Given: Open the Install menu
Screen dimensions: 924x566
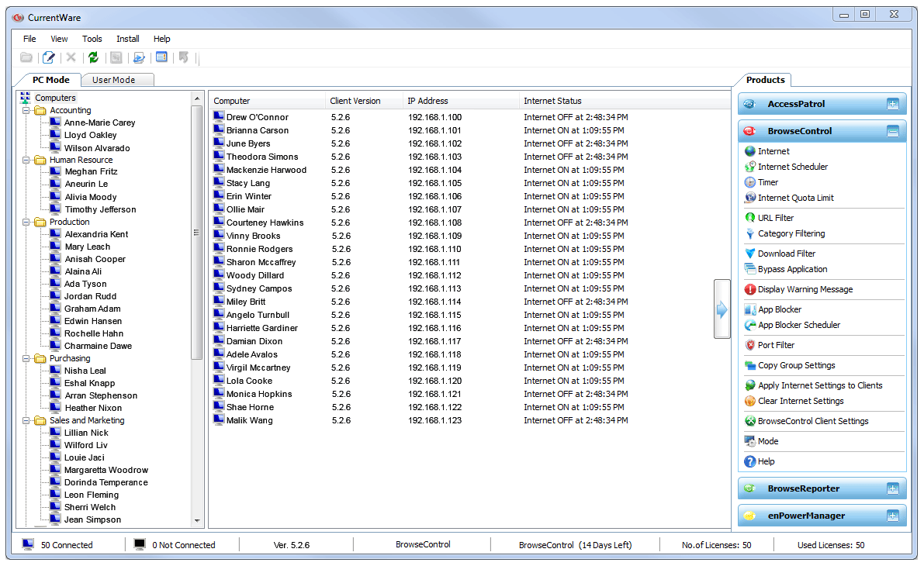Looking at the screenshot, I should tap(127, 39).
